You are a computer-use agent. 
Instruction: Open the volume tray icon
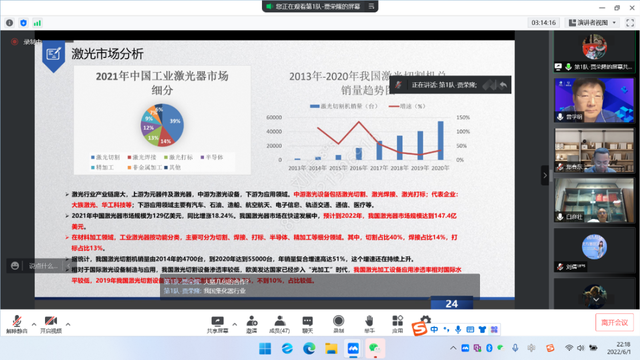[x=580, y=348]
